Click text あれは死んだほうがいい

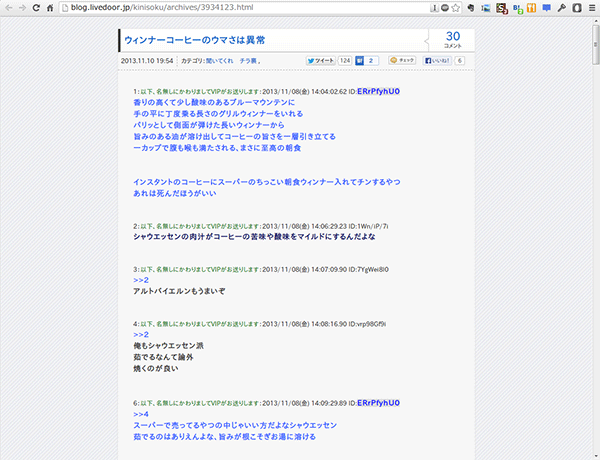[x=174, y=193]
